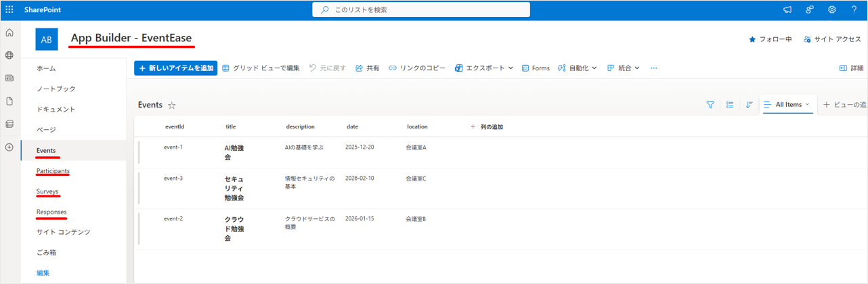Click the create plus icon in left rail
Viewport: 868px width, 284px height.
pyautogui.click(x=9, y=147)
